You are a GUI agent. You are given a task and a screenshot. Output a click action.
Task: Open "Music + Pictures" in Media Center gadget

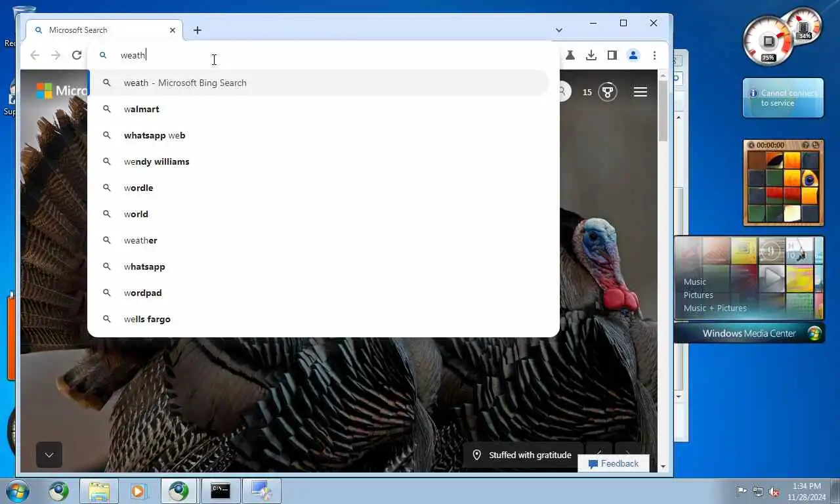point(715,308)
